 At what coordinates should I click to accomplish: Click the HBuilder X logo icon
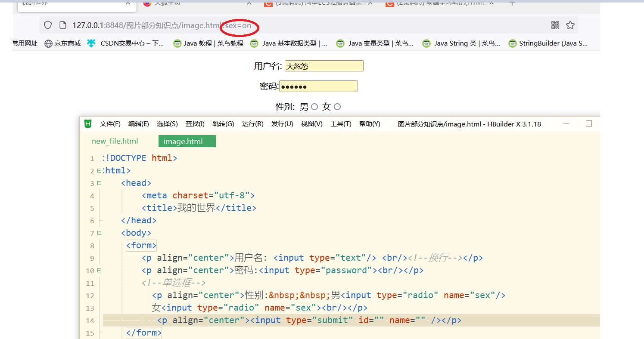pyautogui.click(x=88, y=124)
